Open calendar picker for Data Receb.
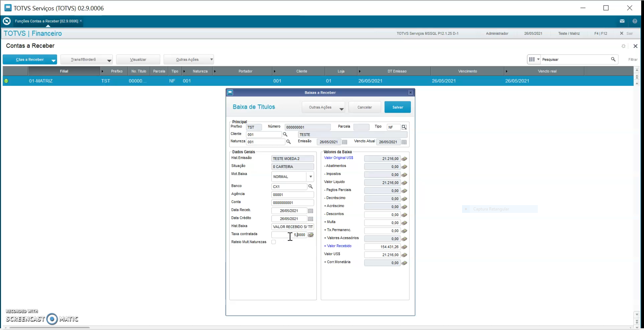Image resolution: width=644 pixels, height=330 pixels. click(x=311, y=211)
